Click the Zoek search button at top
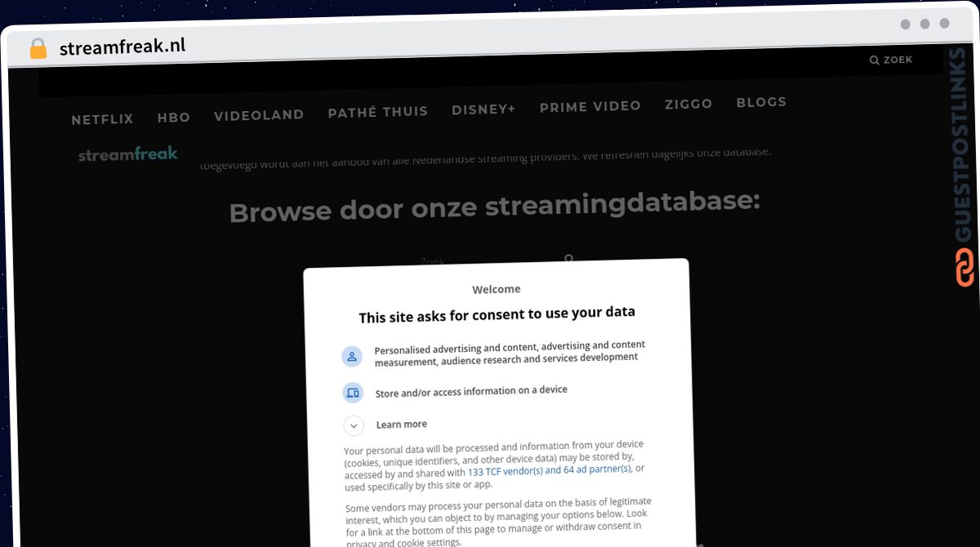980x547 pixels. pyautogui.click(x=891, y=60)
